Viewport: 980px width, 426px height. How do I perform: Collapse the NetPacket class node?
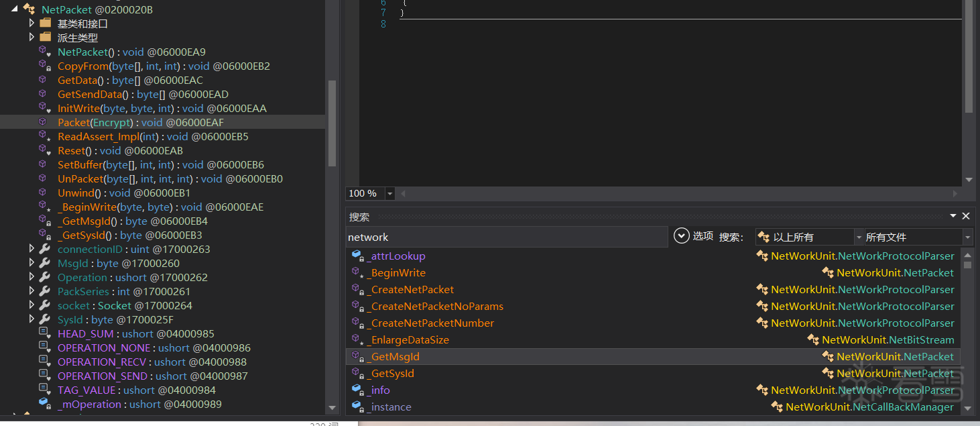coord(14,9)
